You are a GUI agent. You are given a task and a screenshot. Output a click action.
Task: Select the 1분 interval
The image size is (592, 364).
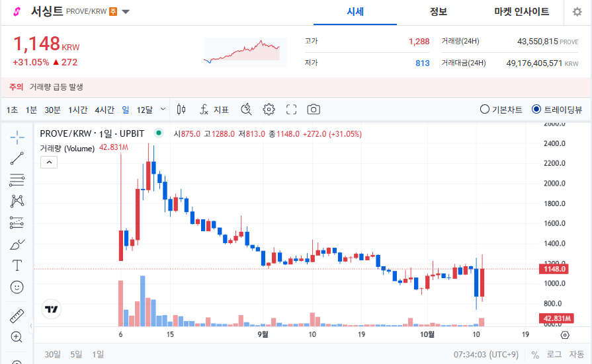[x=31, y=110]
